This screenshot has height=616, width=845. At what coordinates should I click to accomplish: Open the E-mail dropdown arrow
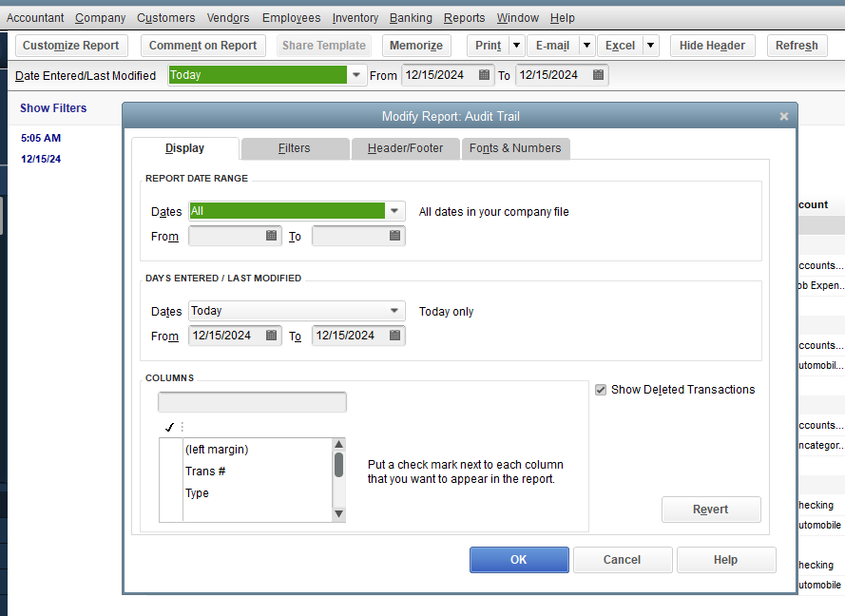586,46
